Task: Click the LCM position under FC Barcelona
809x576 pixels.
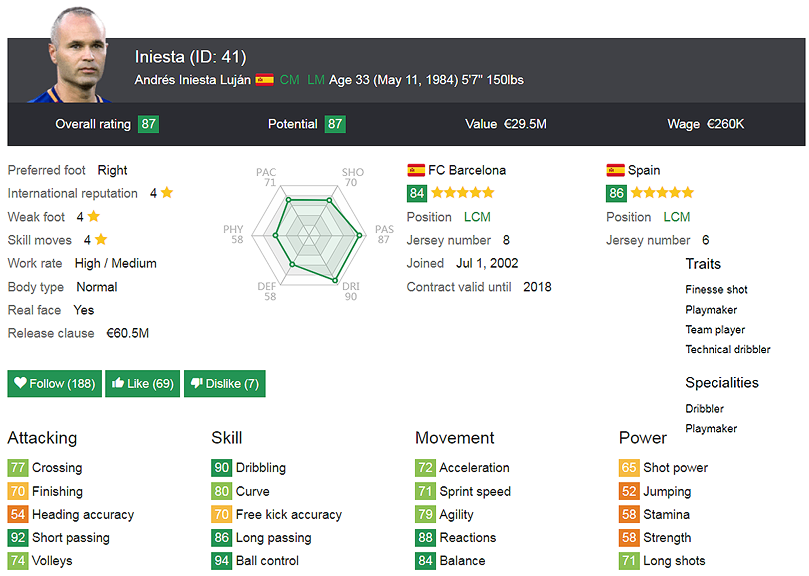Action: [477, 217]
